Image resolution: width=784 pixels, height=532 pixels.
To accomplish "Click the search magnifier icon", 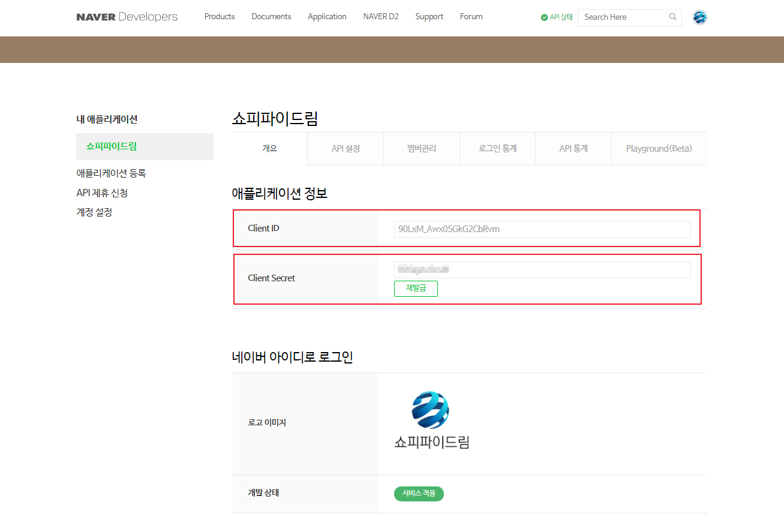I will pyautogui.click(x=673, y=17).
